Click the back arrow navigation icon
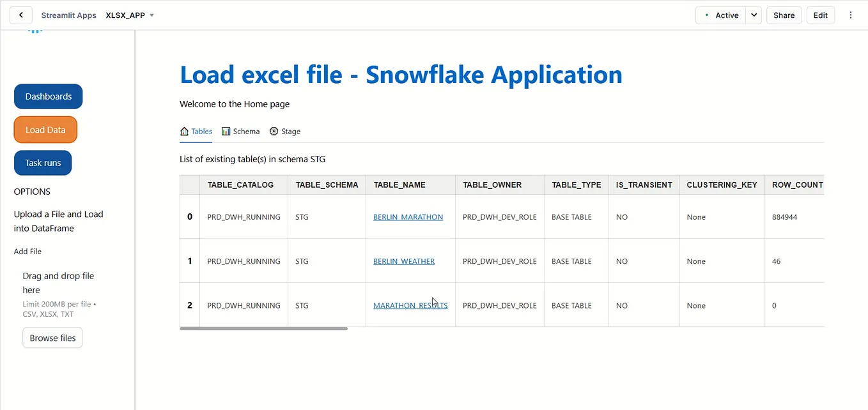Viewport: 868px width, 410px height. [x=20, y=15]
